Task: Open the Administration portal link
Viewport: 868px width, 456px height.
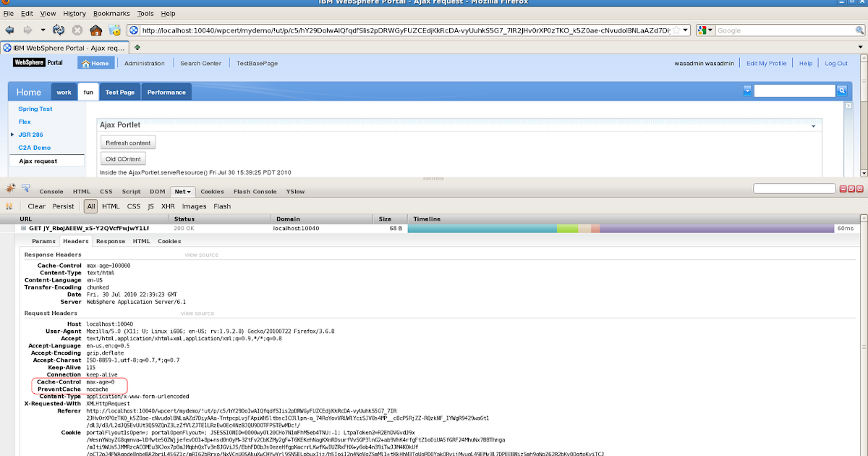Action: point(145,63)
